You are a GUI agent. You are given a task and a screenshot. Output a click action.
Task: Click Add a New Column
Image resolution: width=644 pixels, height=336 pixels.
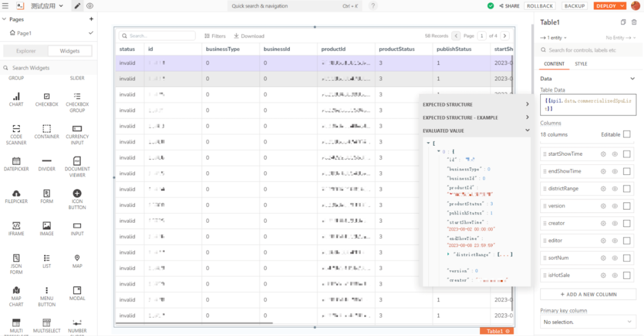coord(588,294)
